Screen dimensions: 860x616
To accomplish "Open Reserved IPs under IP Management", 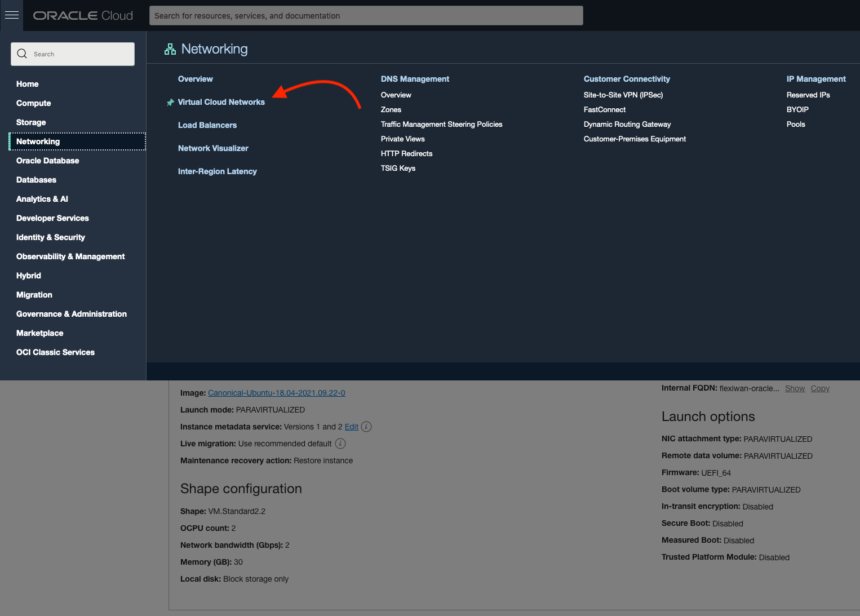I will click(808, 95).
